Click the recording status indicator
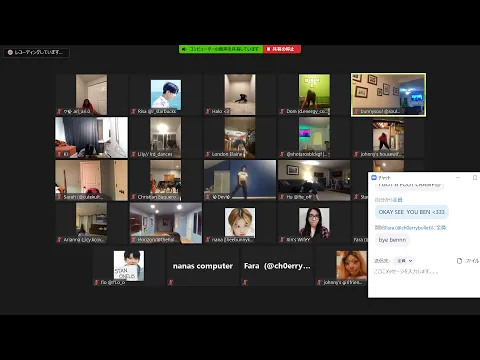Screen dimensions: 480x360 [36, 52]
